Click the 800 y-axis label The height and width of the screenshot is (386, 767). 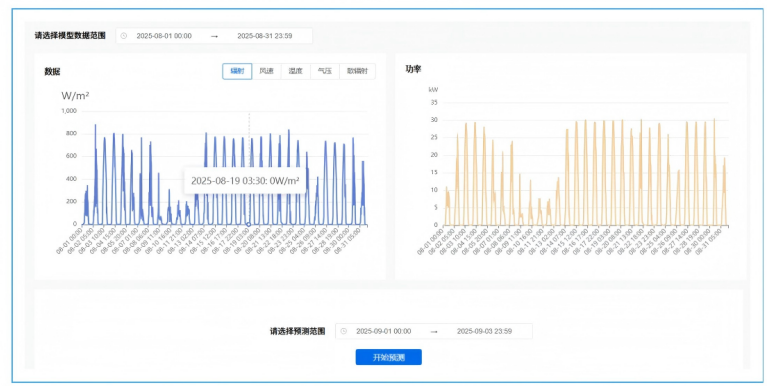72,134
